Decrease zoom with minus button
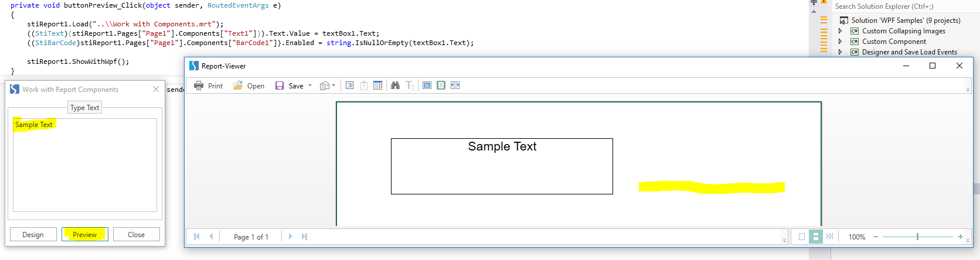 876,237
